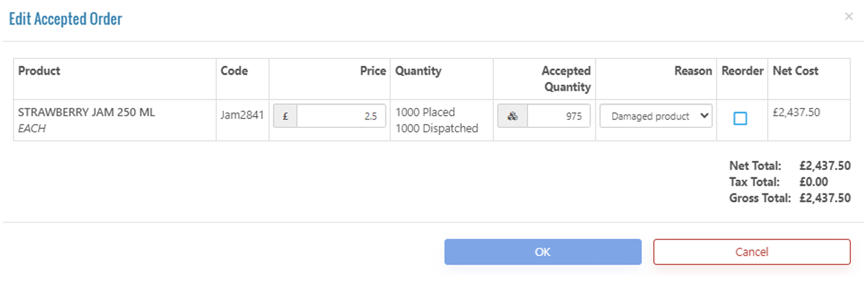Click the Accepted Quantity column header
The width and height of the screenshot is (868, 283).
click(x=566, y=79)
